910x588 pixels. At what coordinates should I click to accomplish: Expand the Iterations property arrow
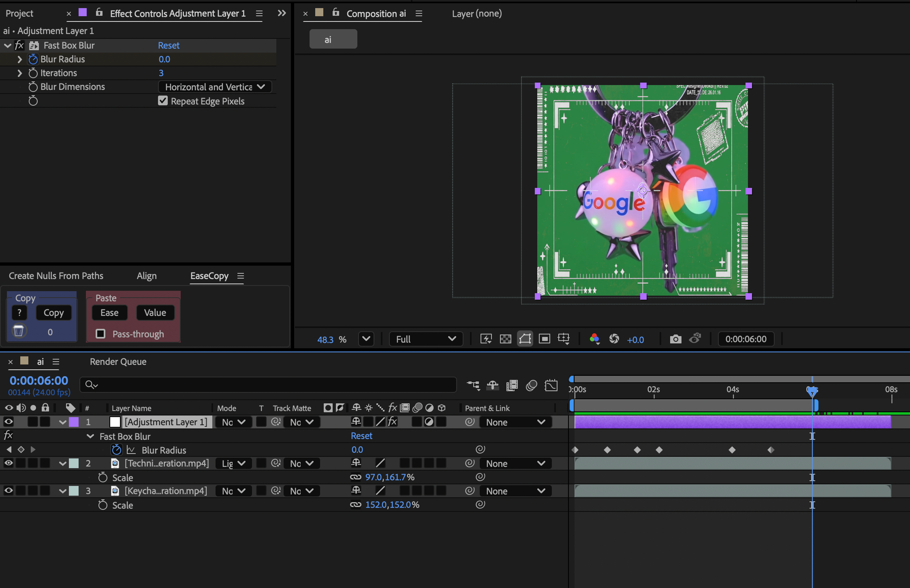tap(19, 73)
